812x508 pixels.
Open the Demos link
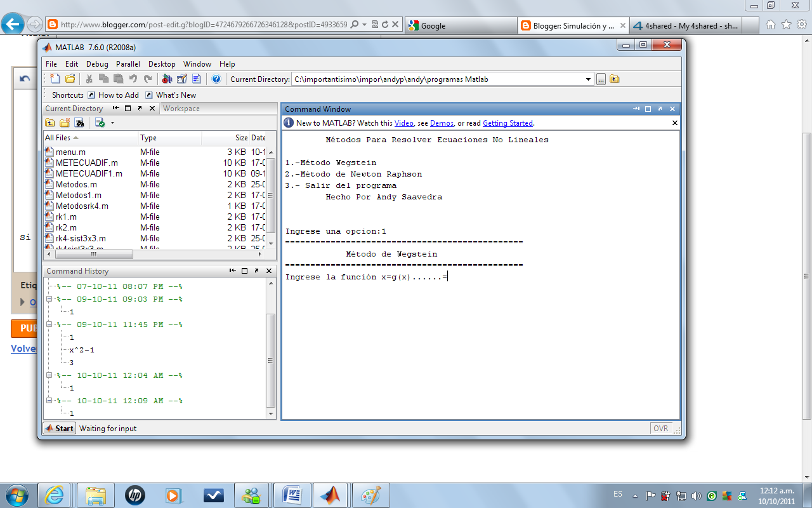tap(442, 123)
